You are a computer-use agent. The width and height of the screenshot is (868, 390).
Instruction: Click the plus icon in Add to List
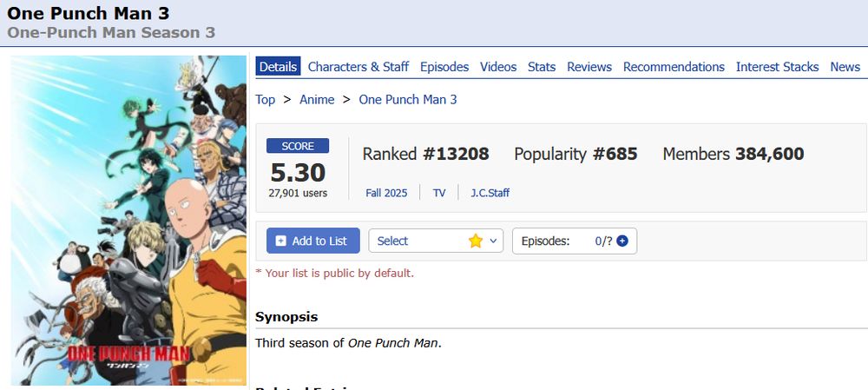(x=280, y=241)
